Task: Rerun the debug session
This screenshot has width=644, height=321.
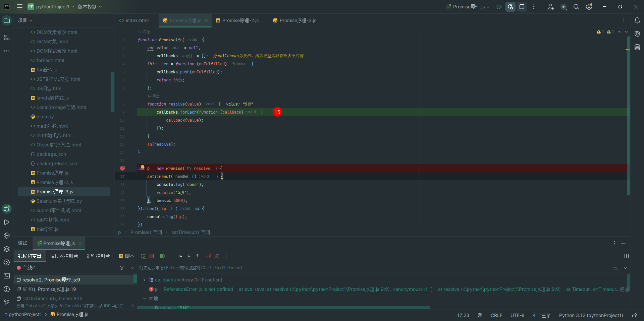Action: point(143,256)
